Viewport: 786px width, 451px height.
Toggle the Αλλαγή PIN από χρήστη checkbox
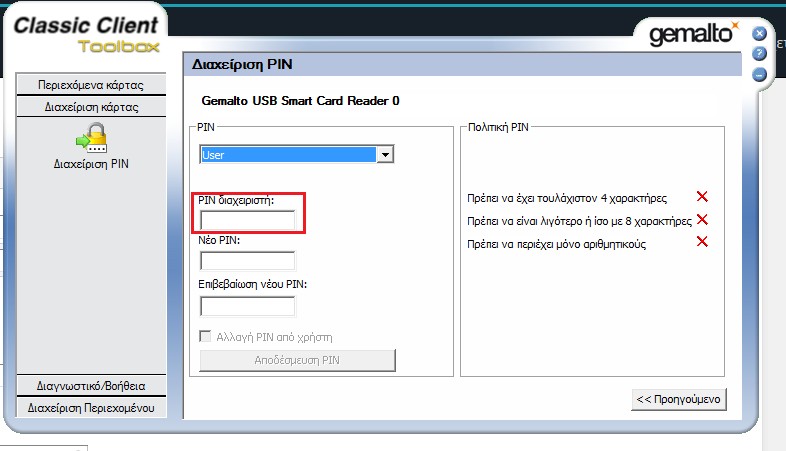coord(205,336)
